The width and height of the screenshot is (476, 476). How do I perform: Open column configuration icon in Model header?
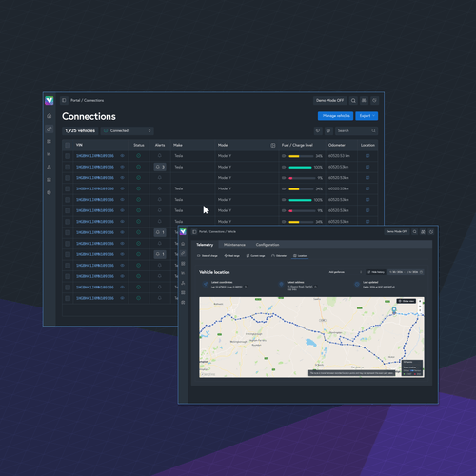tap(273, 145)
